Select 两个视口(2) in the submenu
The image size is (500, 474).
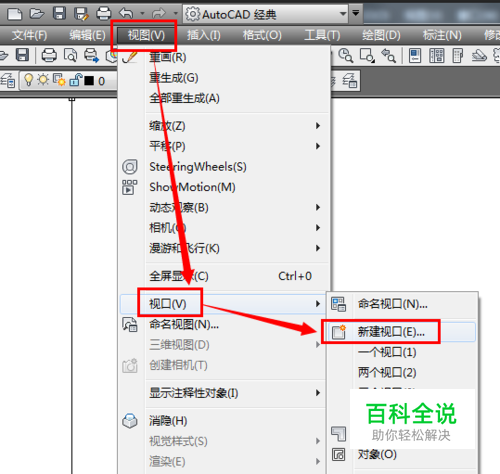click(x=402, y=373)
